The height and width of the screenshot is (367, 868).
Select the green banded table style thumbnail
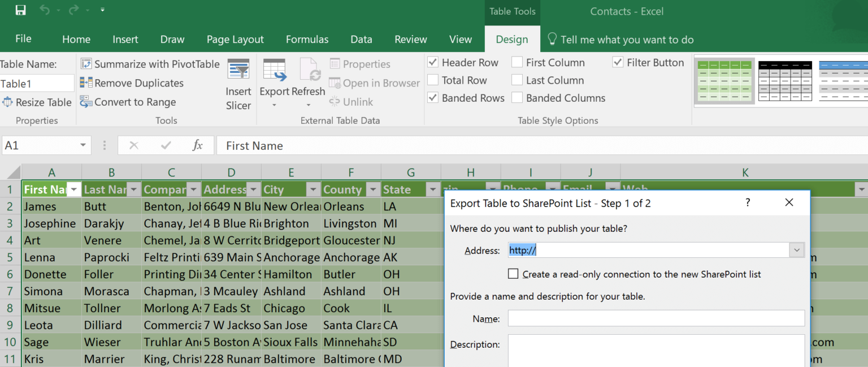(x=725, y=81)
